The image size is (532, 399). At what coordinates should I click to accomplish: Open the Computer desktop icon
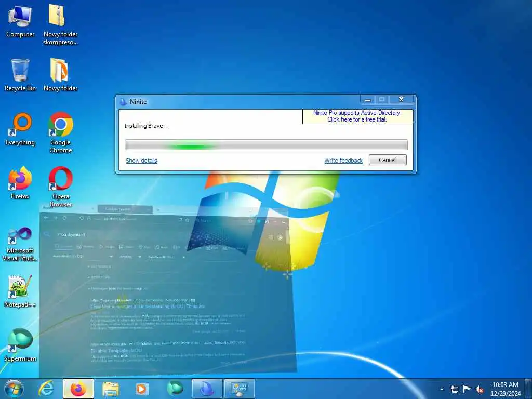20,21
